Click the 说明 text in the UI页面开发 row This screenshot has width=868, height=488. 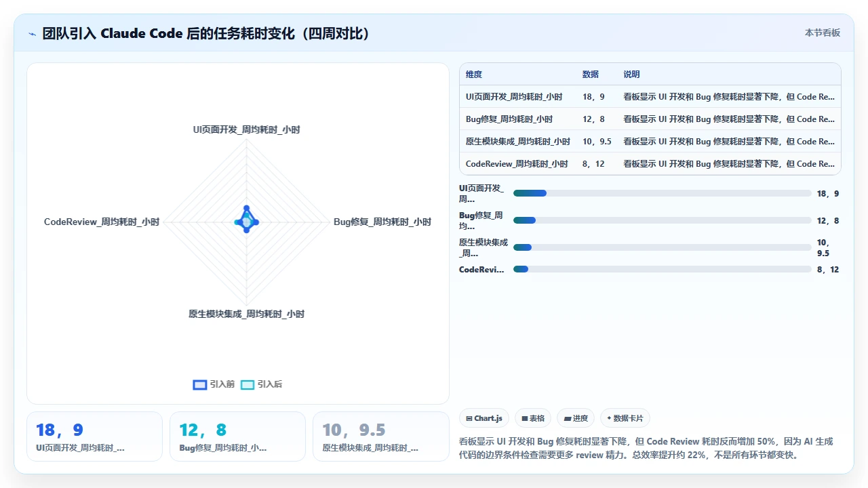[729, 97]
